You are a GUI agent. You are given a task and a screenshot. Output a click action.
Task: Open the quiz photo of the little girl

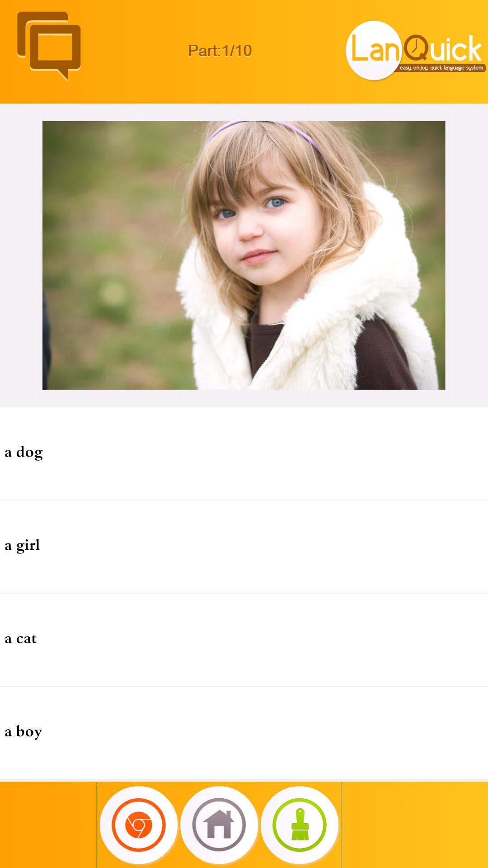(244, 255)
